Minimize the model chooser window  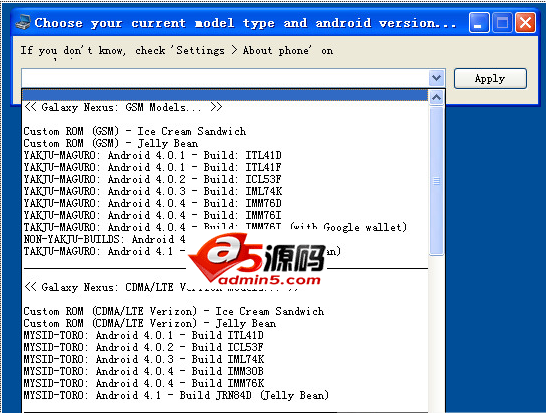point(479,23)
